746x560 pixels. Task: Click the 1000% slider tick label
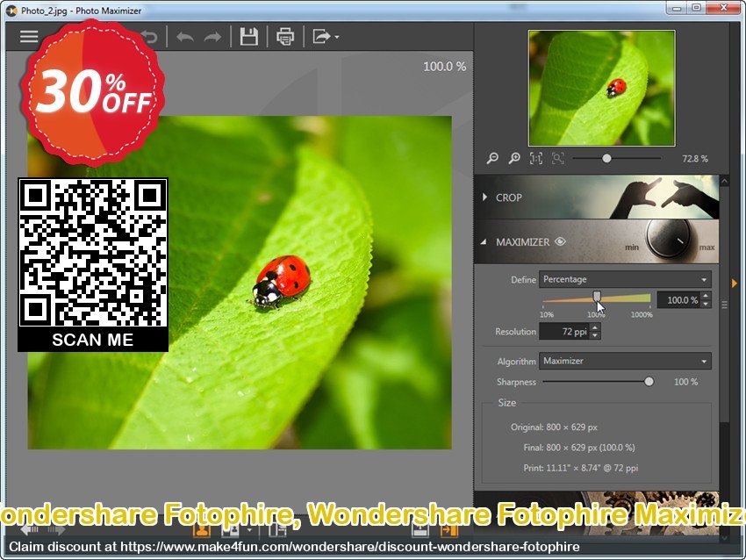pyautogui.click(x=642, y=314)
